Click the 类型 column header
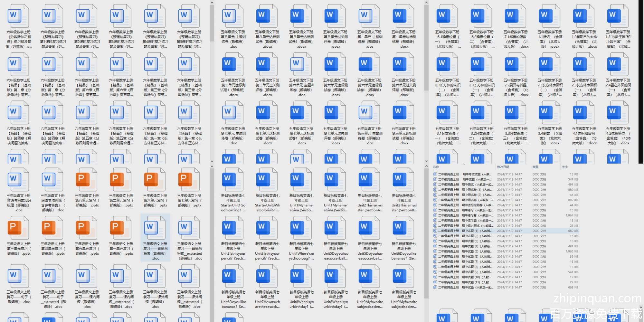 [535, 167]
